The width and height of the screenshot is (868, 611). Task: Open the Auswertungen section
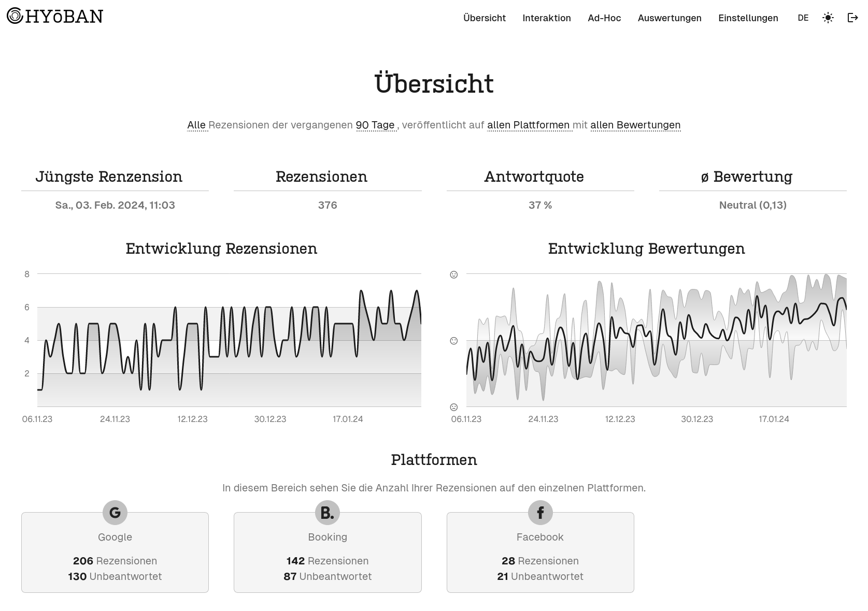coord(669,18)
